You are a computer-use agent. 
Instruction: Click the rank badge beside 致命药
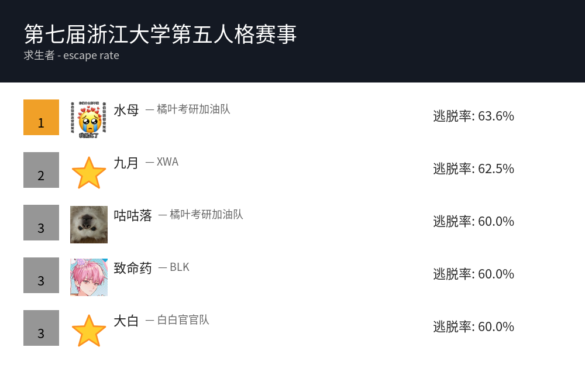tap(41, 275)
